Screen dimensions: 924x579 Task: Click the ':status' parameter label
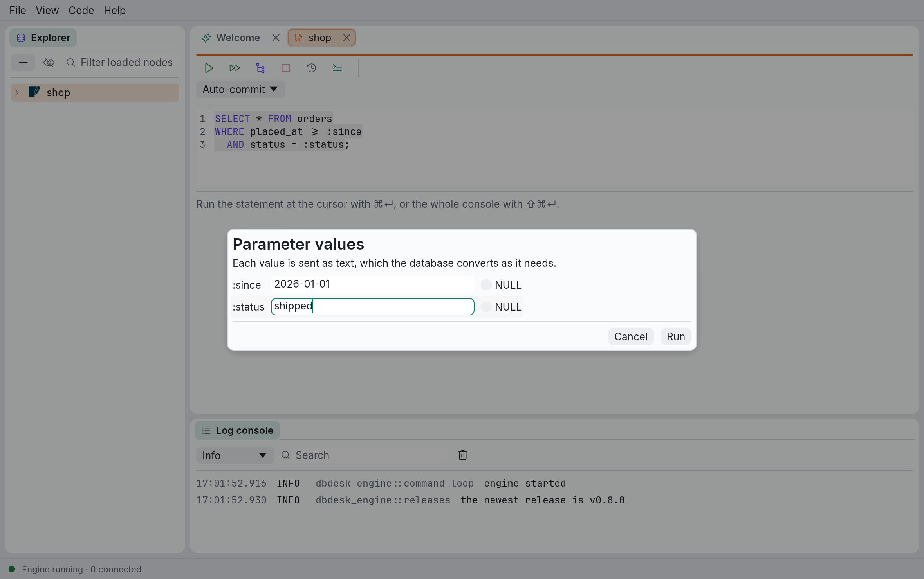[x=248, y=307]
